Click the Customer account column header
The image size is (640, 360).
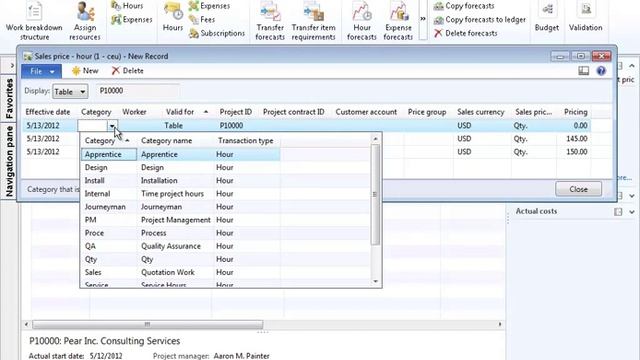[366, 112]
